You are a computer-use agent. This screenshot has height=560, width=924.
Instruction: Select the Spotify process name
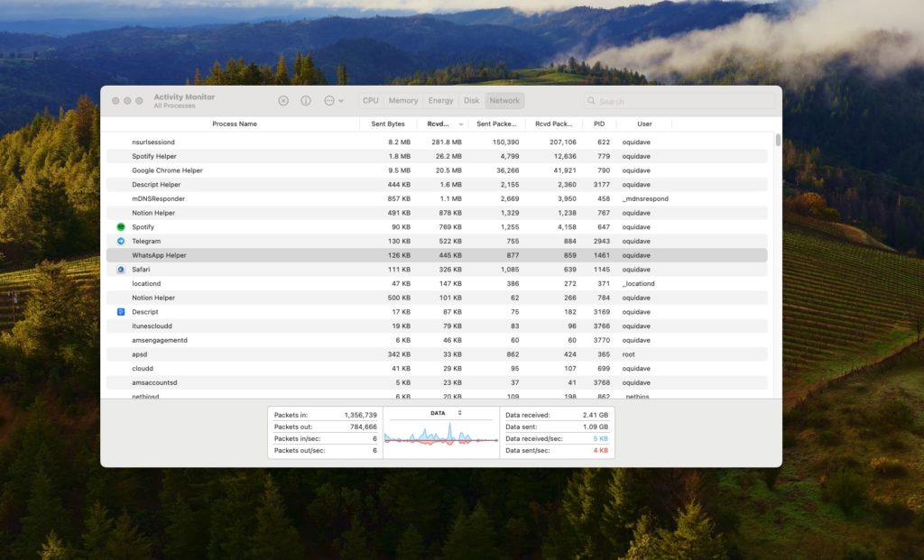click(x=143, y=226)
